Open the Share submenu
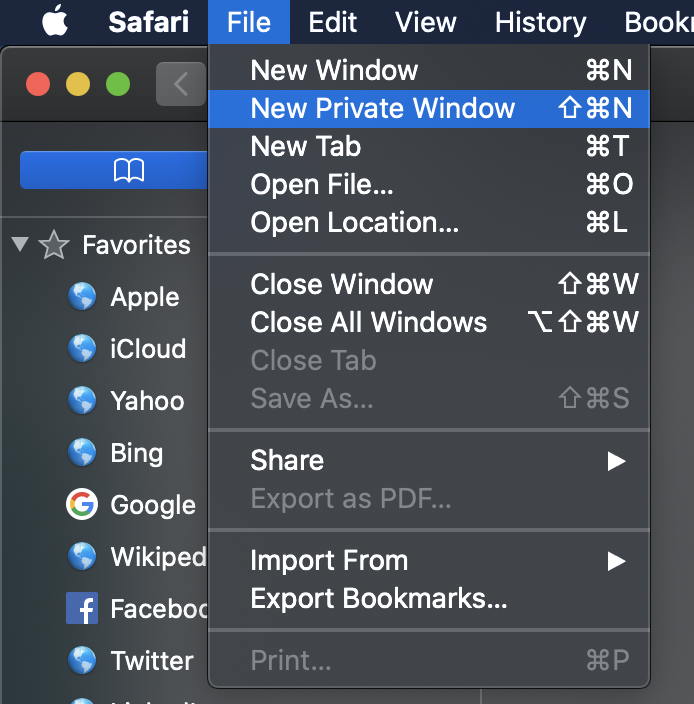This screenshot has width=694, height=704. point(429,461)
